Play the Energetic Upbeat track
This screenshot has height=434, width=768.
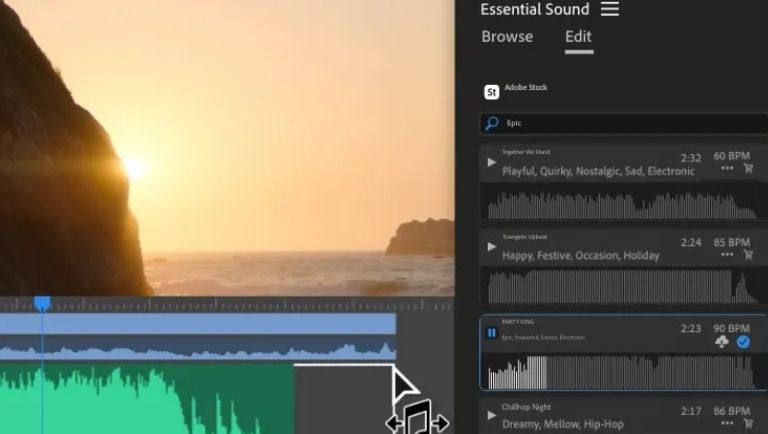pyautogui.click(x=491, y=247)
